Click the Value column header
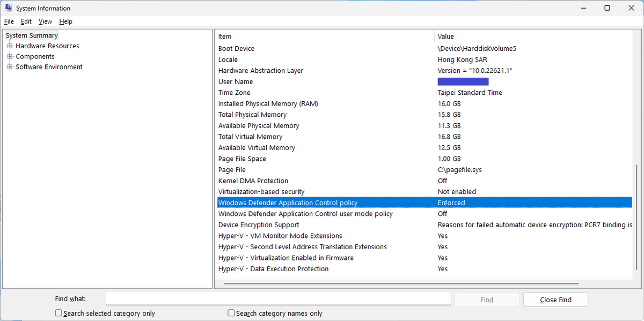The image size is (644, 321). click(x=533, y=36)
